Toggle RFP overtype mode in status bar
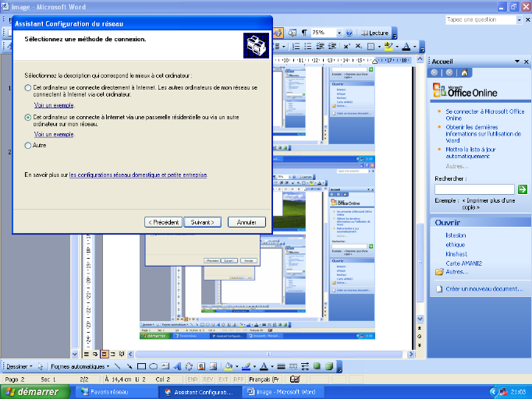The height and width of the screenshot is (399, 532). (239, 380)
